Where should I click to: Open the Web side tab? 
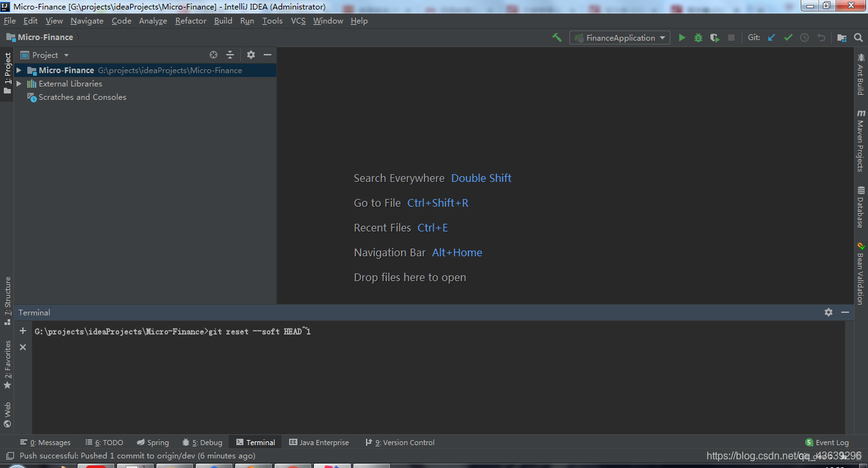click(7, 414)
